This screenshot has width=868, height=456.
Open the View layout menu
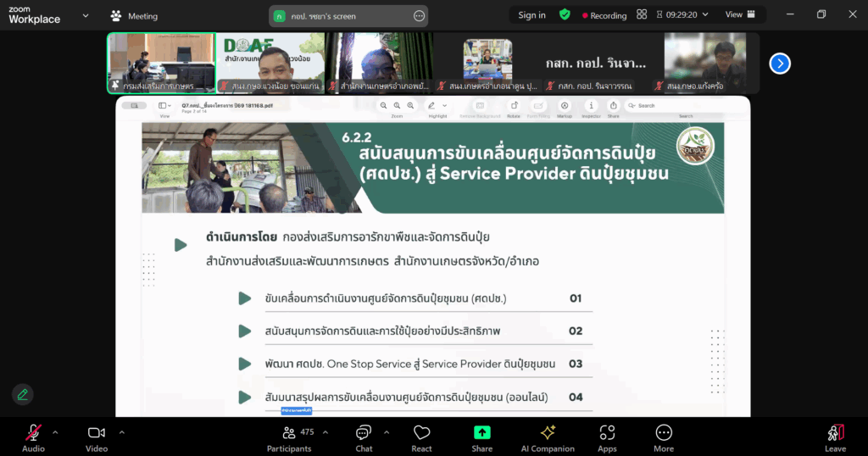point(738,14)
